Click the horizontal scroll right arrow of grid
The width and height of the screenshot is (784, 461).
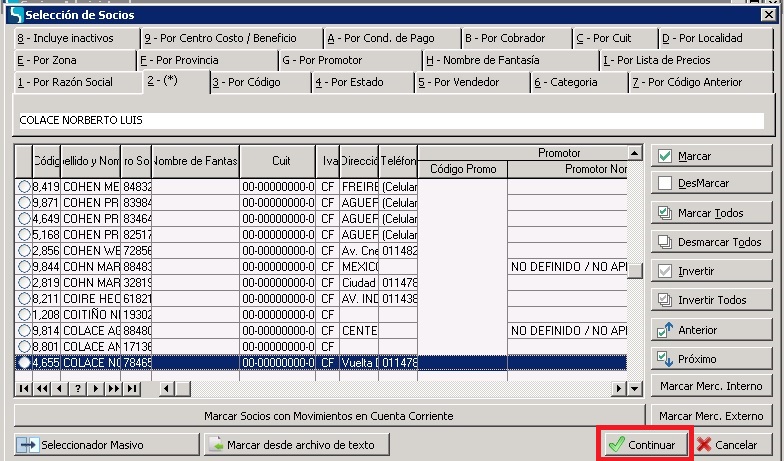pyautogui.click(x=619, y=388)
